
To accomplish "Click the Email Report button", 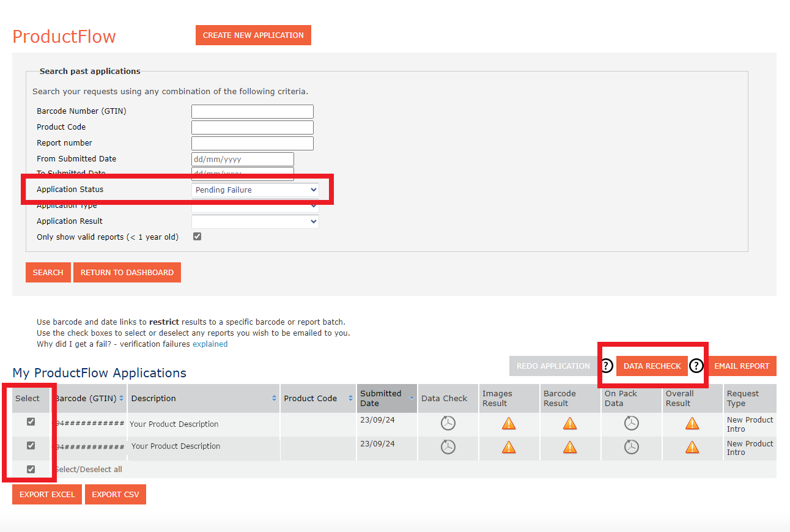I will [742, 366].
